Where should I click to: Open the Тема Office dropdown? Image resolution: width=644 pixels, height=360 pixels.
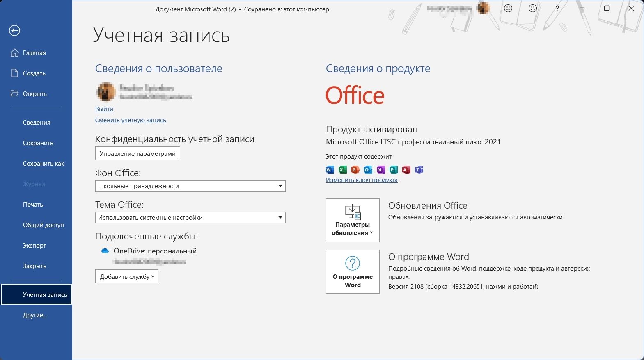(x=190, y=218)
